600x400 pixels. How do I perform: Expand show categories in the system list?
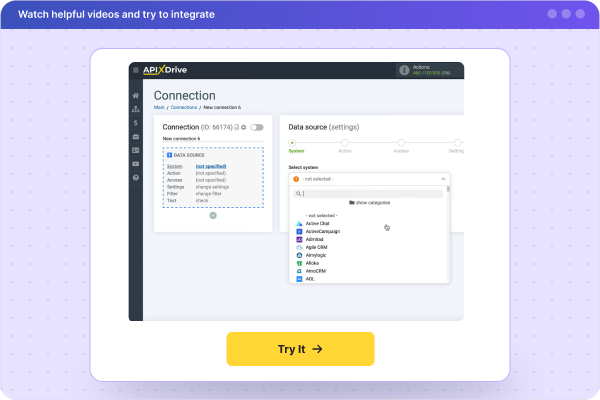370,202
